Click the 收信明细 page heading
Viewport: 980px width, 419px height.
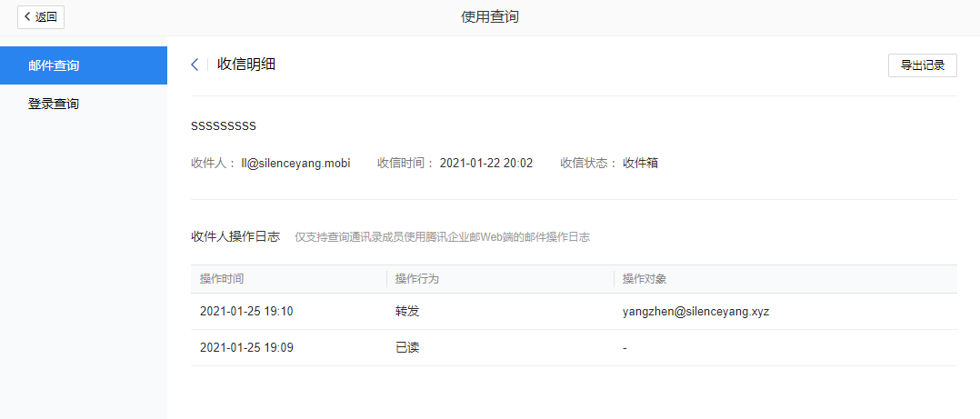tap(246, 65)
